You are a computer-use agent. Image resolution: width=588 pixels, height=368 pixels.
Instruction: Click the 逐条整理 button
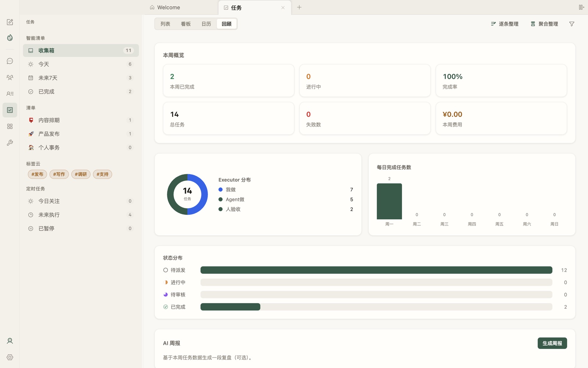pyautogui.click(x=505, y=24)
